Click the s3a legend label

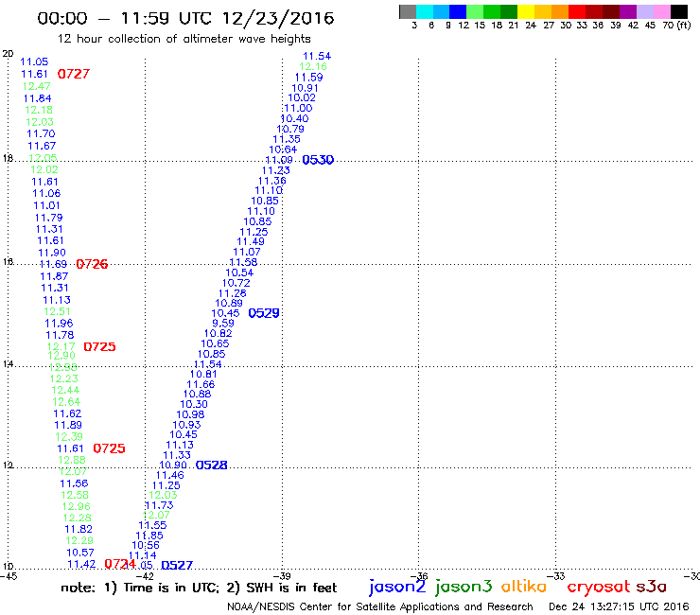(x=652, y=587)
